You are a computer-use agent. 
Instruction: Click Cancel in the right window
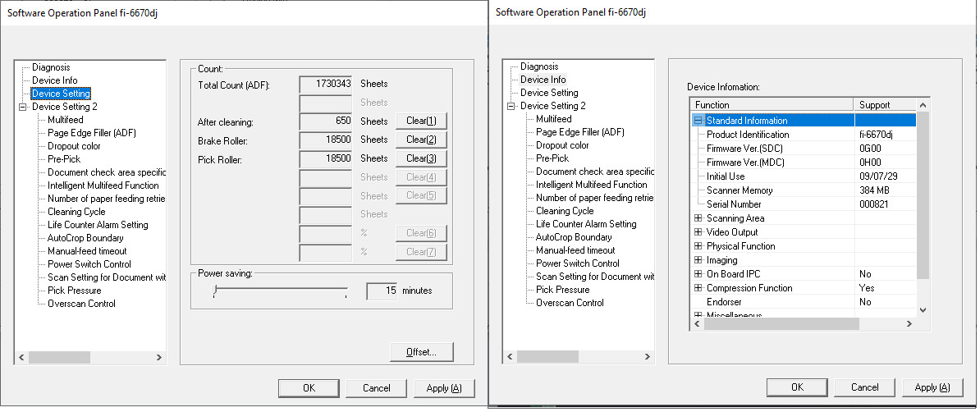pyautogui.click(x=864, y=387)
